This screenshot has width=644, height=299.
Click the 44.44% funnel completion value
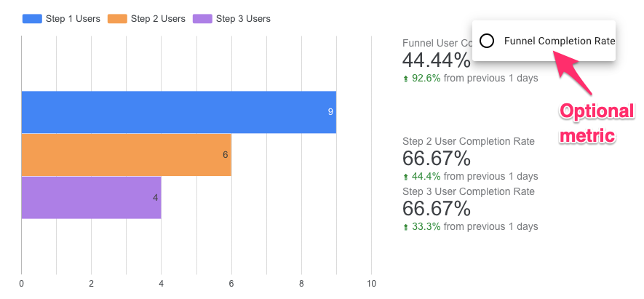(x=435, y=60)
